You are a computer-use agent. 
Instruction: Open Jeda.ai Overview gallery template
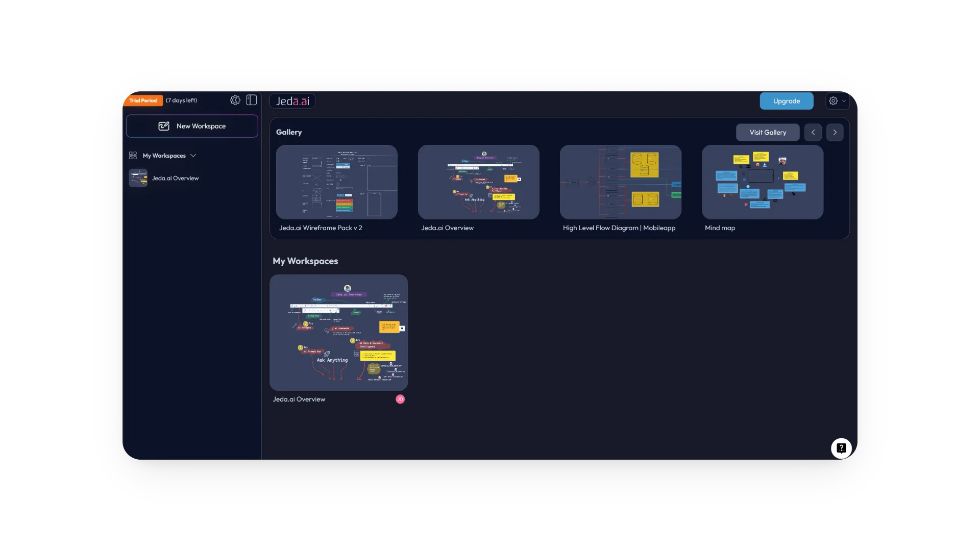(x=478, y=182)
